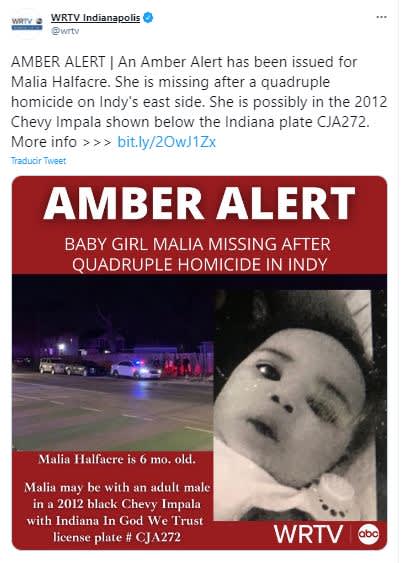Click the Malia Halfacre 6 mo. old caption

pyautogui.click(x=117, y=459)
